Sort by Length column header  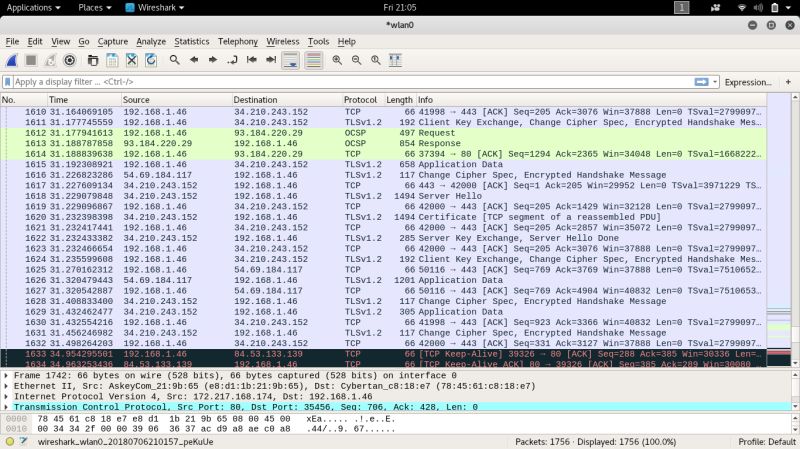tap(399, 100)
